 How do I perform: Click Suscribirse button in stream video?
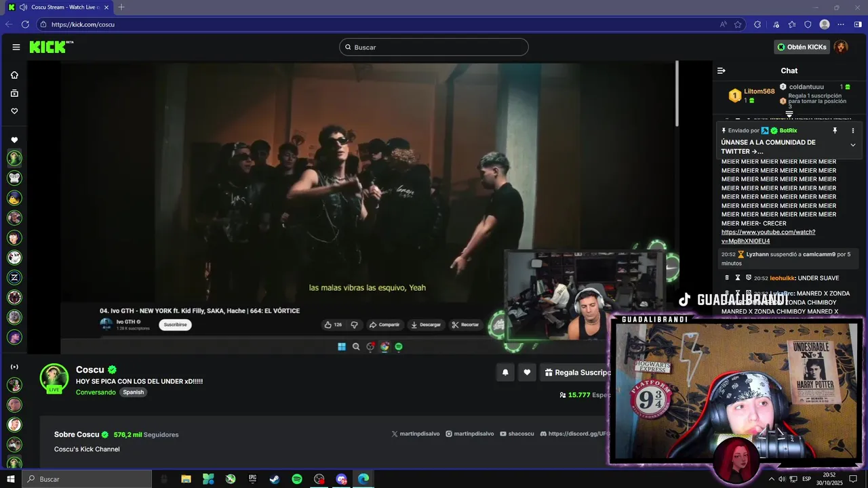pyautogui.click(x=176, y=325)
